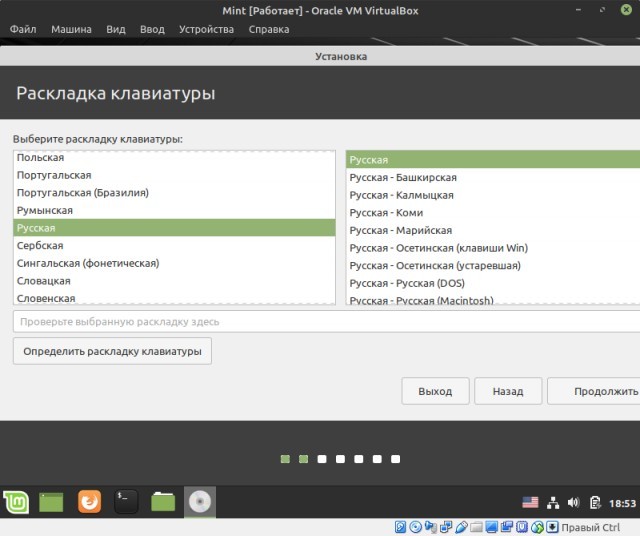Open the network connections tray icon
Viewport: 640px width, 536px height.
(x=553, y=503)
